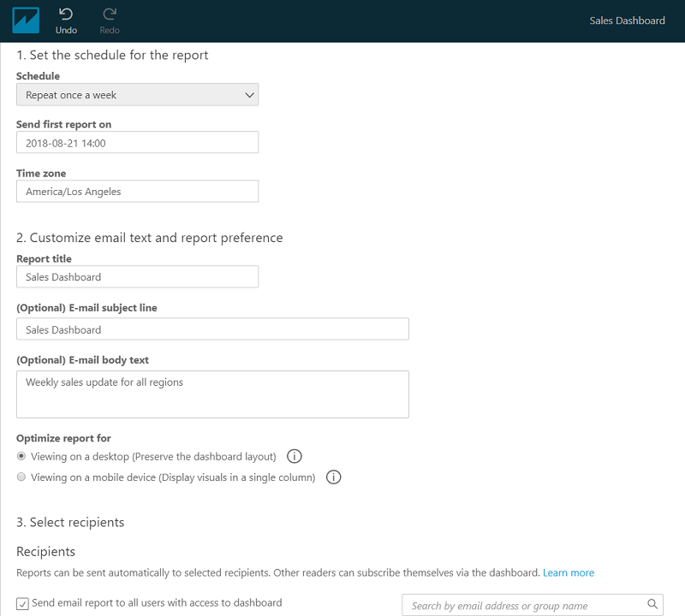Open info icon for desktop viewing option
This screenshot has height=616, width=685.
pos(294,456)
